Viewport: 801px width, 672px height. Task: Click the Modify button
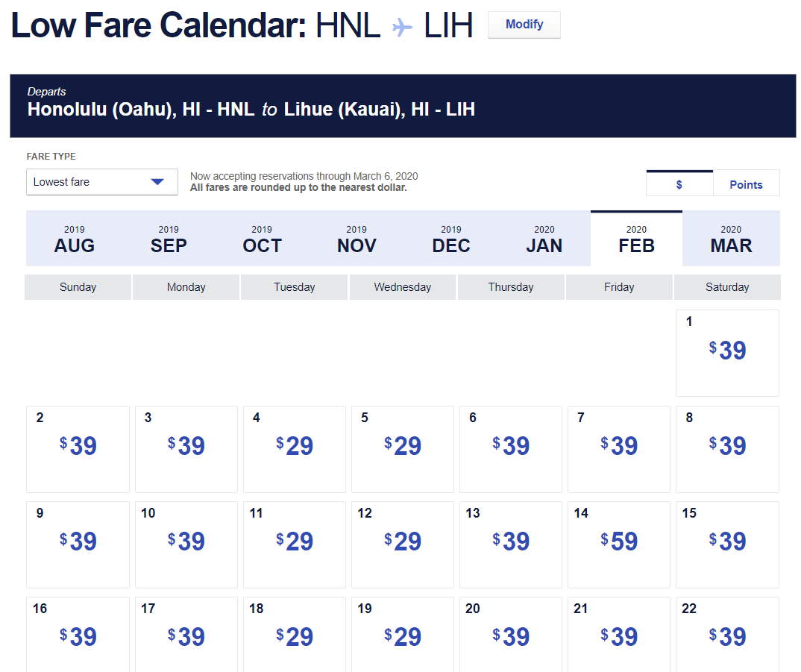click(524, 25)
